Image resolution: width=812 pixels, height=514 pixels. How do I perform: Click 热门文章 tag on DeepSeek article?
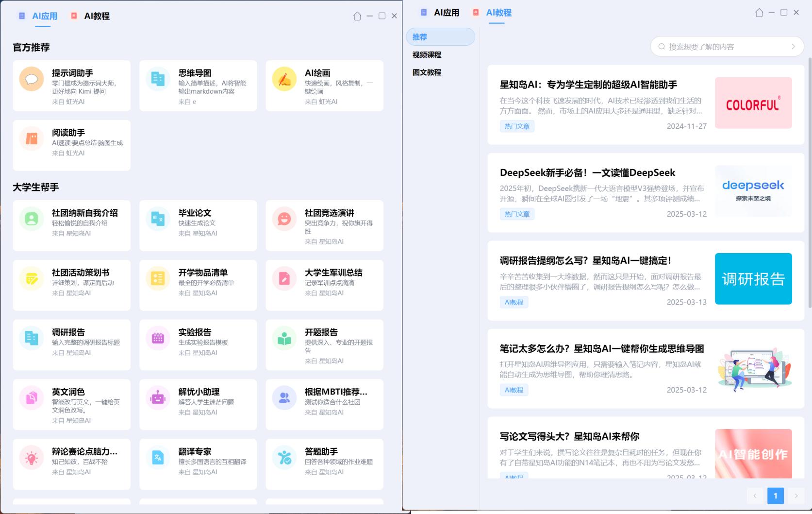[517, 214]
